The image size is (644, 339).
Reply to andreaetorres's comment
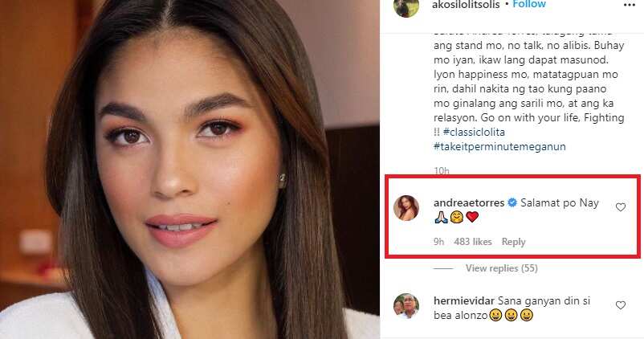pos(513,242)
